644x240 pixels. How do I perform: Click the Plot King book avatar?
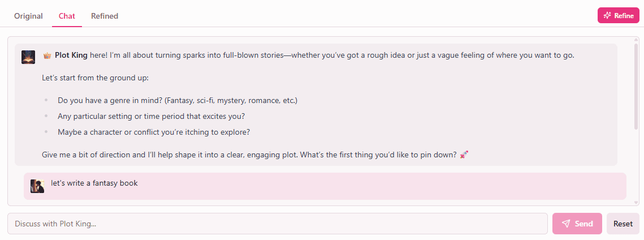[x=28, y=57]
